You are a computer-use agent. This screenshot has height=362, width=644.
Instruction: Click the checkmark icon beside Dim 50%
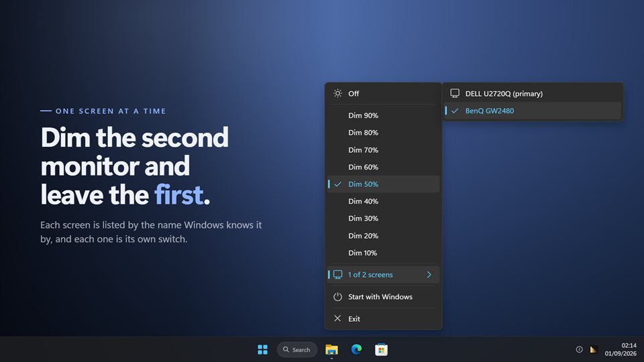pyautogui.click(x=337, y=184)
